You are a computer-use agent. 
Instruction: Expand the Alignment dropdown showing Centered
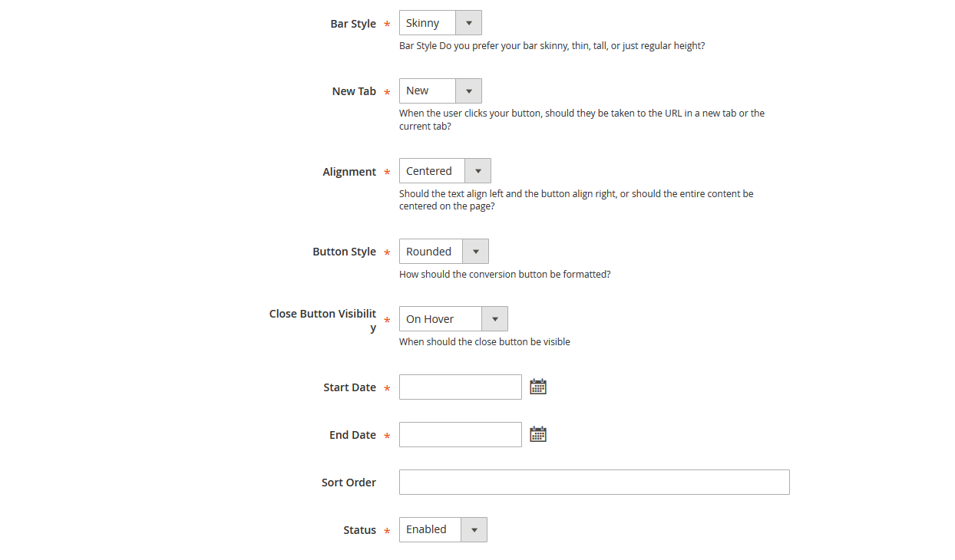pyautogui.click(x=445, y=171)
